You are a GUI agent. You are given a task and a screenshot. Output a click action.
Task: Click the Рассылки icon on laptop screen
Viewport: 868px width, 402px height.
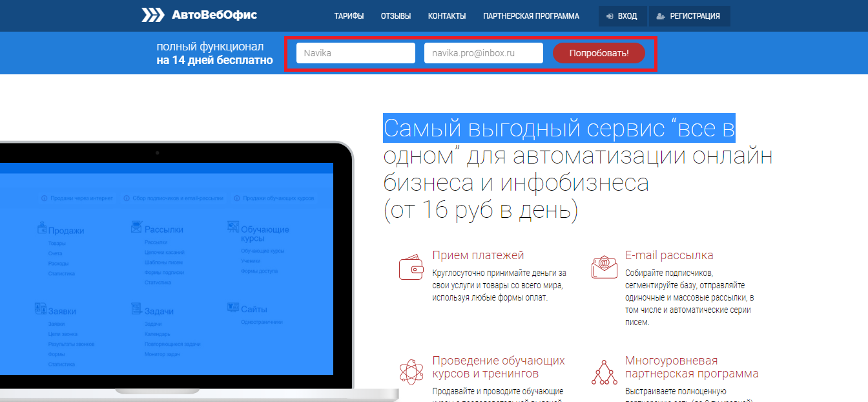(136, 227)
